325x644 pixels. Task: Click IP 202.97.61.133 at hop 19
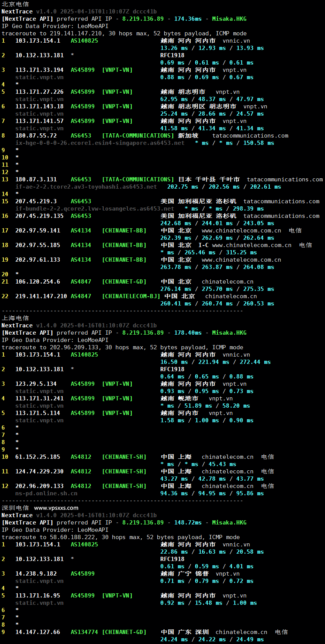[38, 260]
